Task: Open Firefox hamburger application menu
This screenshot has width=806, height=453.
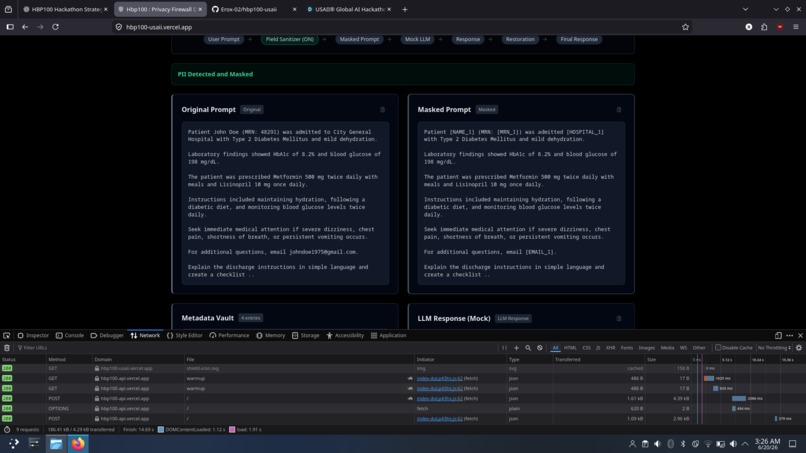Action: coord(796,27)
